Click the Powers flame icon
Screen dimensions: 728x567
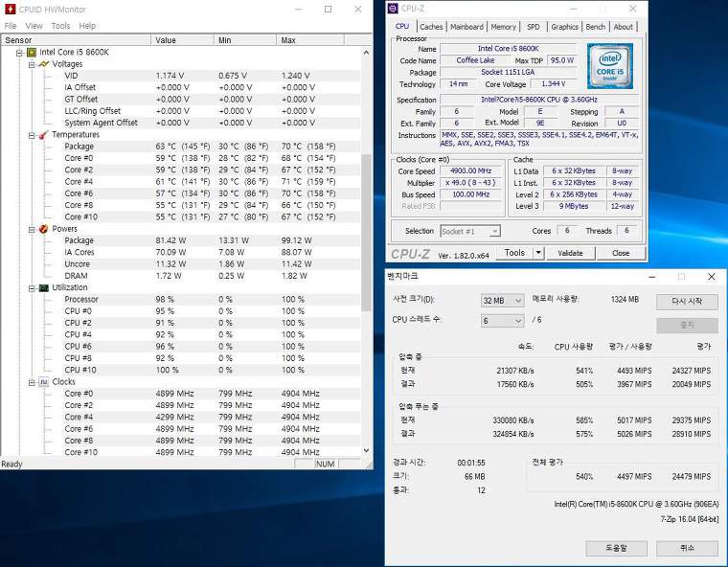(44, 229)
